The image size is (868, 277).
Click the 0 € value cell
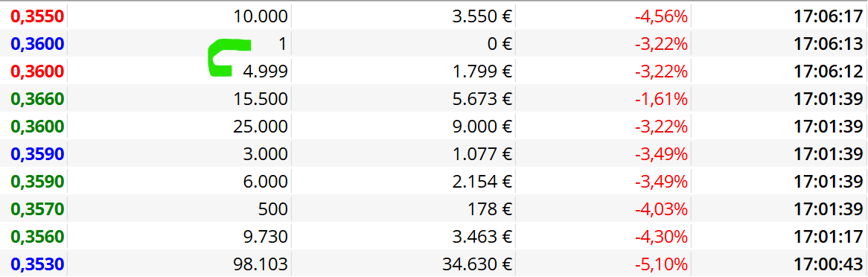point(500,44)
